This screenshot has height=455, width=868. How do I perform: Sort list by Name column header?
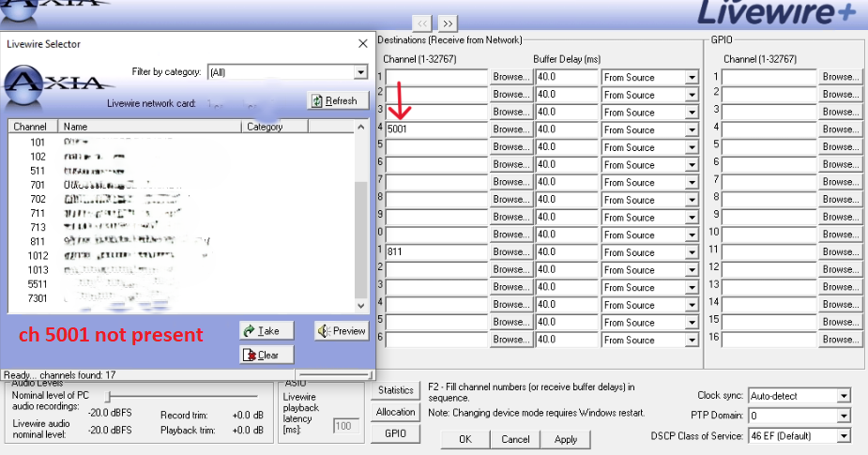(149, 127)
